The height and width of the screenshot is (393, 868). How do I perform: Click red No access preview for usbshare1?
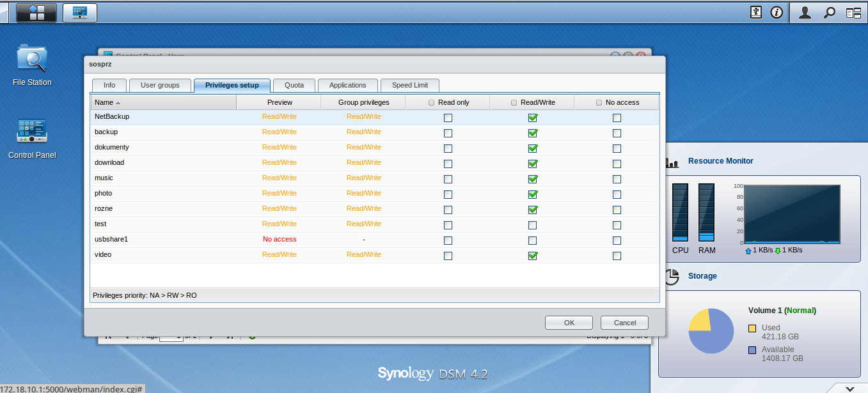coord(280,240)
